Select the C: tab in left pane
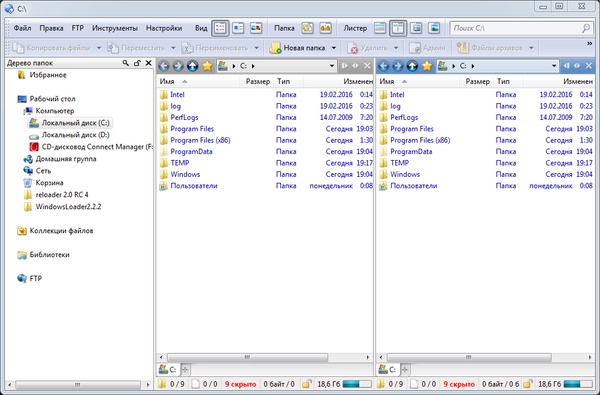The width and height of the screenshot is (600, 395). point(168,370)
